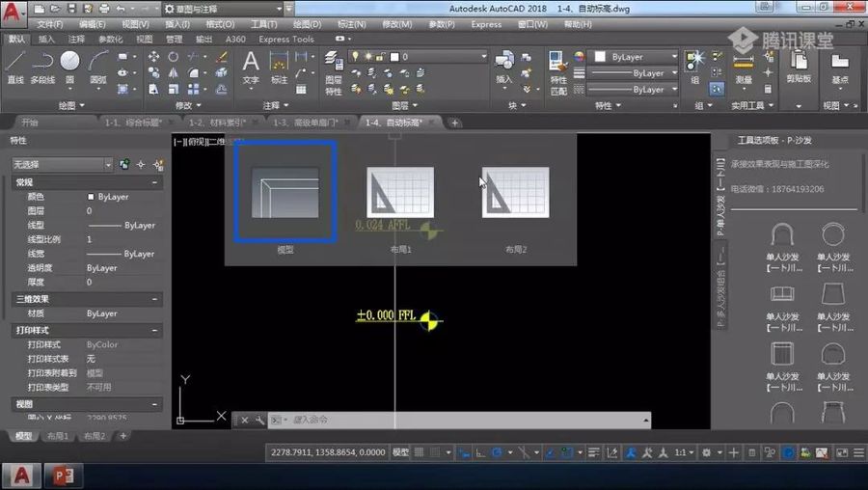Select the 圆 circle tool
This screenshot has height=490, width=868.
click(69, 68)
